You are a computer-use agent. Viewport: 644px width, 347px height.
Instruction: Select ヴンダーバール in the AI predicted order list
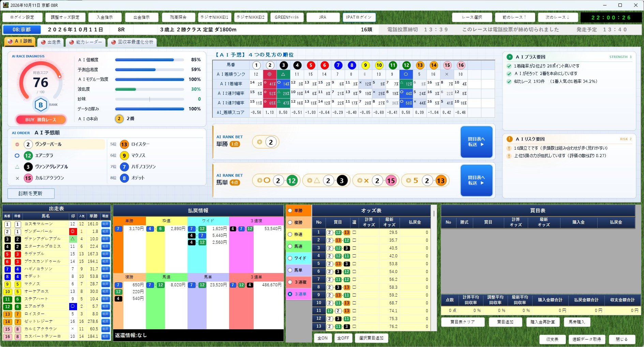click(x=58, y=144)
